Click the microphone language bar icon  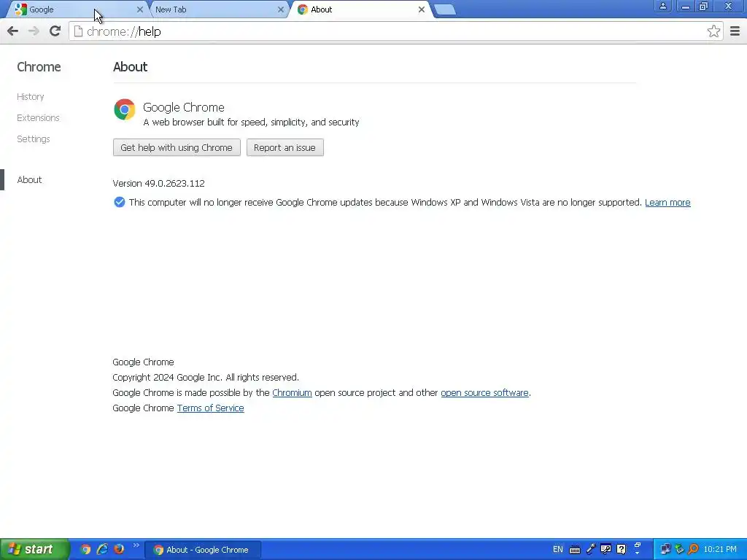pyautogui.click(x=591, y=549)
